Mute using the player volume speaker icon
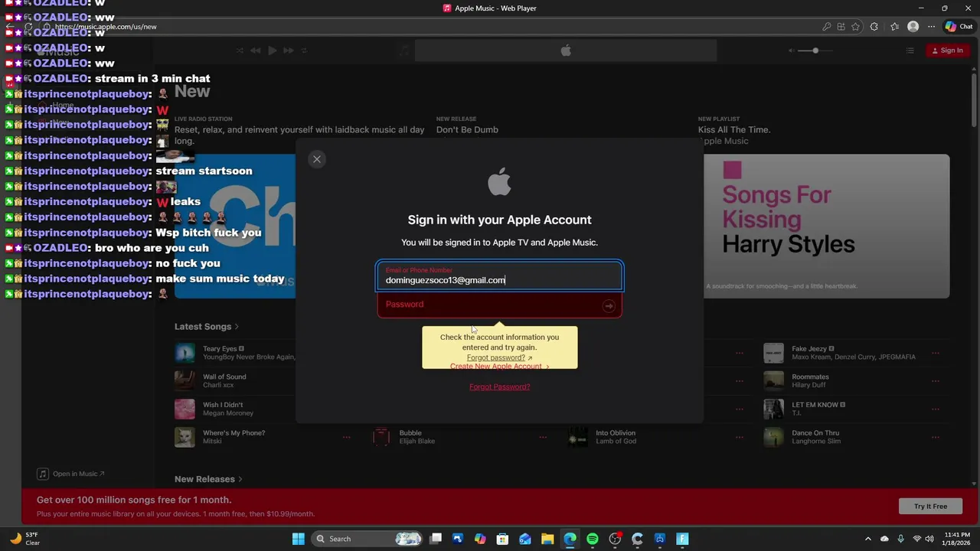980x551 pixels. pyautogui.click(x=792, y=51)
